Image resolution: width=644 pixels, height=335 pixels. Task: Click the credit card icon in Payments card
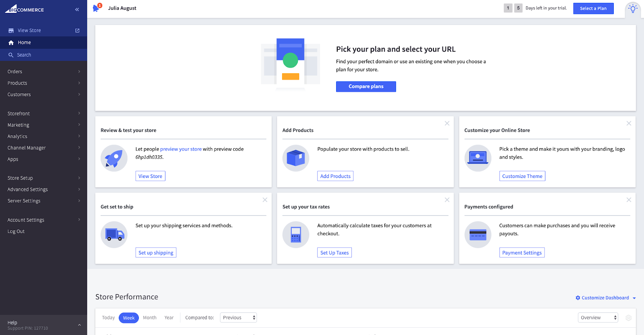[478, 235]
